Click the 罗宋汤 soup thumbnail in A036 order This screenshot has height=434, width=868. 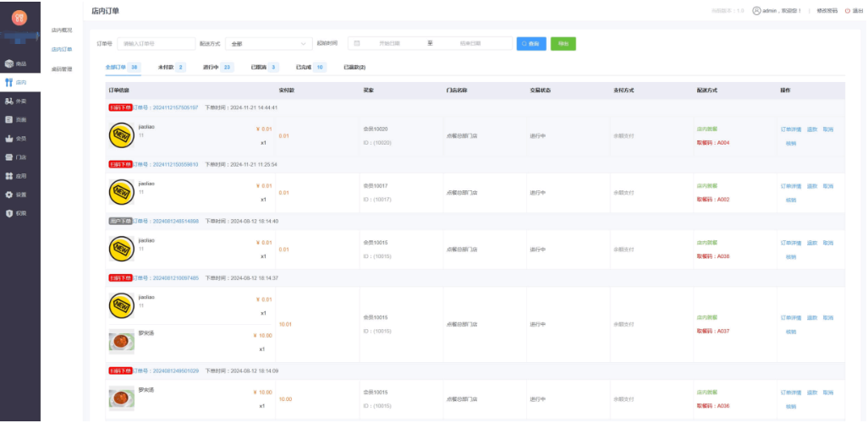tap(121, 398)
